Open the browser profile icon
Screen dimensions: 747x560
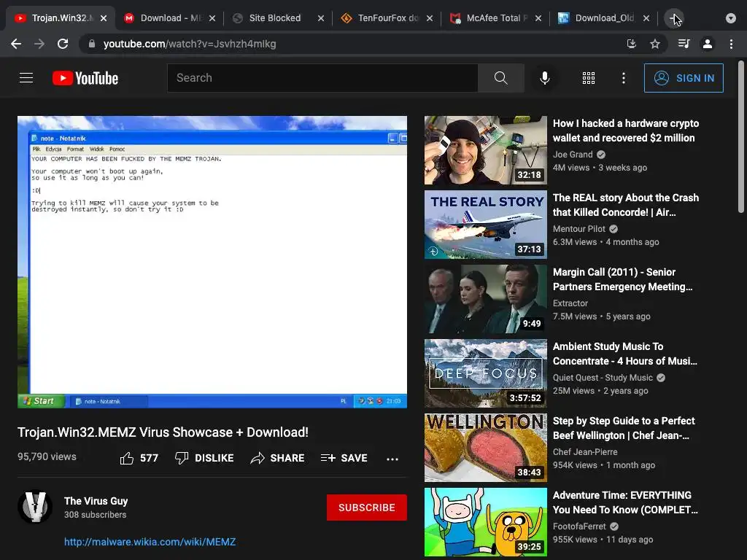point(708,44)
